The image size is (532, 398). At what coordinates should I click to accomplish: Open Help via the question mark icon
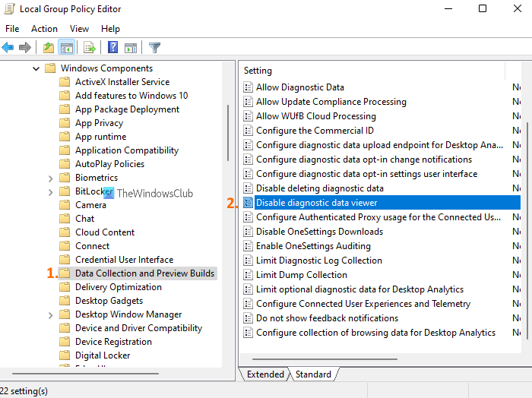pos(112,48)
